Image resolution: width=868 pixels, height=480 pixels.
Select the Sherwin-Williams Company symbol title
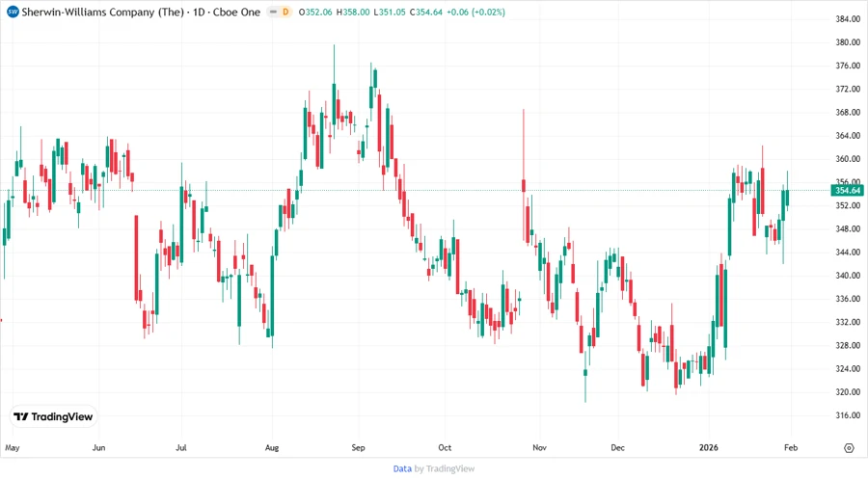tap(102, 12)
